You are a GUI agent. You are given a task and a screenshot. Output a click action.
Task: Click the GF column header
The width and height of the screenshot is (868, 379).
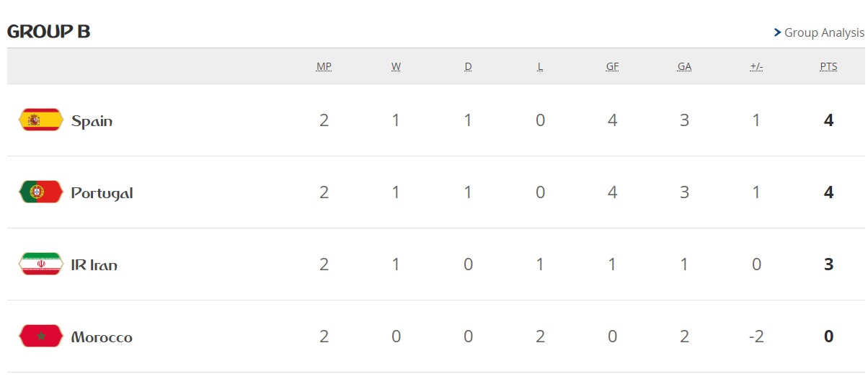click(612, 66)
